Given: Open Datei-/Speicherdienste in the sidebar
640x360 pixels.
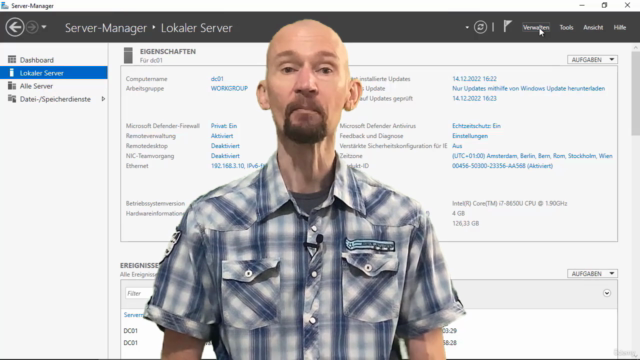Looking at the screenshot, I should pos(54,99).
